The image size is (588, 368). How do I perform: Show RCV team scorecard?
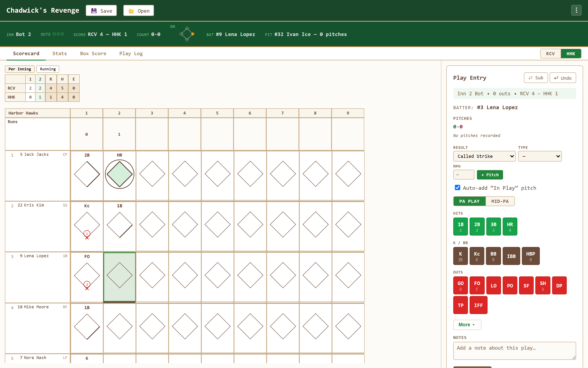point(550,54)
